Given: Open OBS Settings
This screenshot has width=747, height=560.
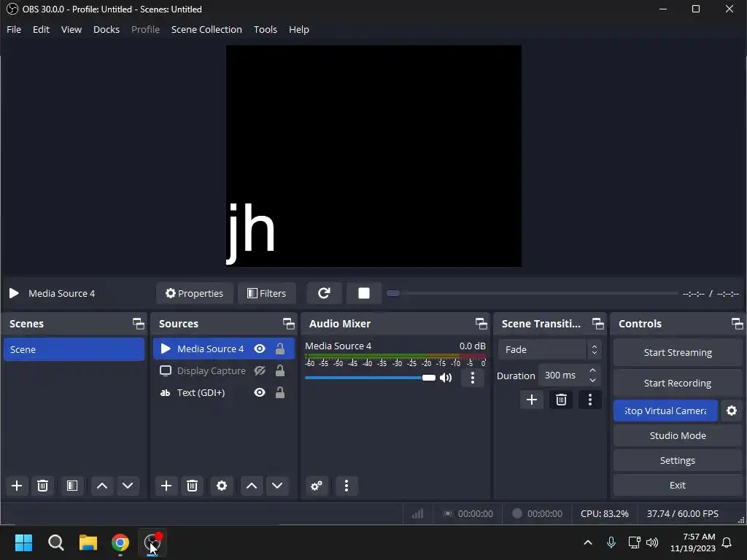Looking at the screenshot, I should [678, 460].
